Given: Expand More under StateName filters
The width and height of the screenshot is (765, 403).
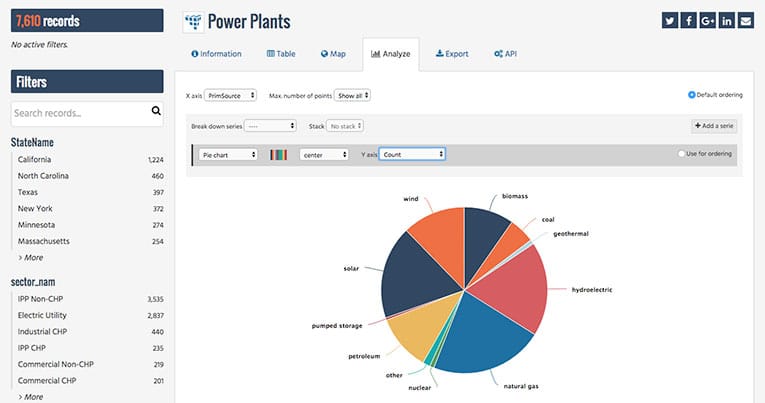Looking at the screenshot, I should [31, 257].
